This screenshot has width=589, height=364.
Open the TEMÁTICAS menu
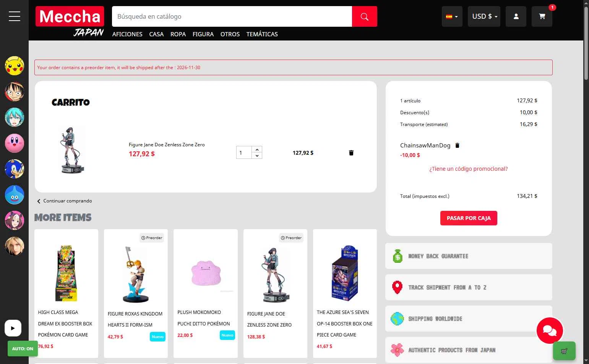[262, 34]
